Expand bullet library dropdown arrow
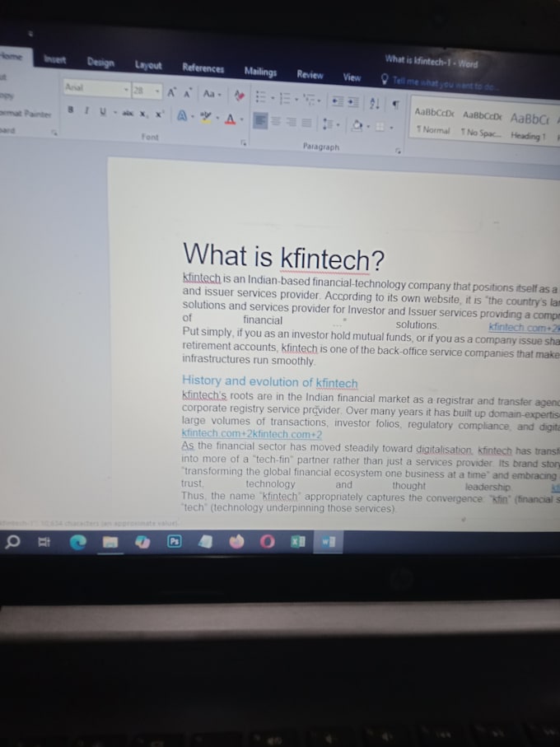Screen dimensions: 560x747 click(273, 98)
